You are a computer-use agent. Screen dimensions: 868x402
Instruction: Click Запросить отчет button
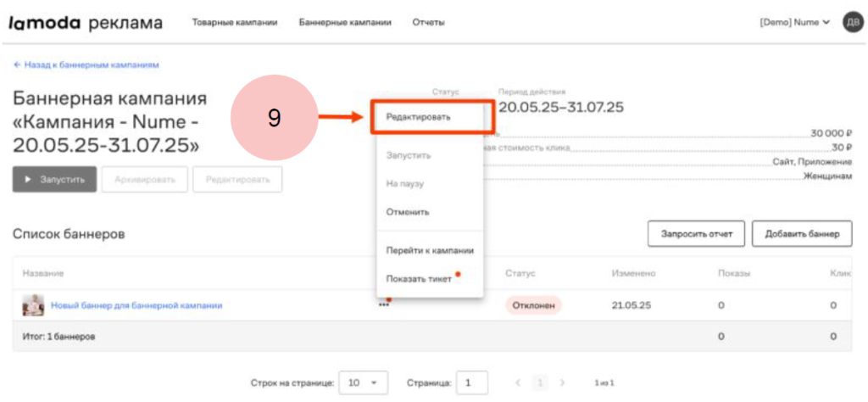point(697,234)
